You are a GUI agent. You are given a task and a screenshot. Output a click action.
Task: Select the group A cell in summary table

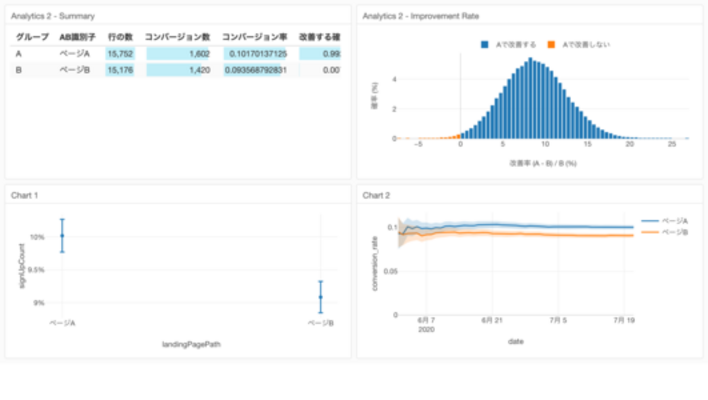(x=19, y=54)
